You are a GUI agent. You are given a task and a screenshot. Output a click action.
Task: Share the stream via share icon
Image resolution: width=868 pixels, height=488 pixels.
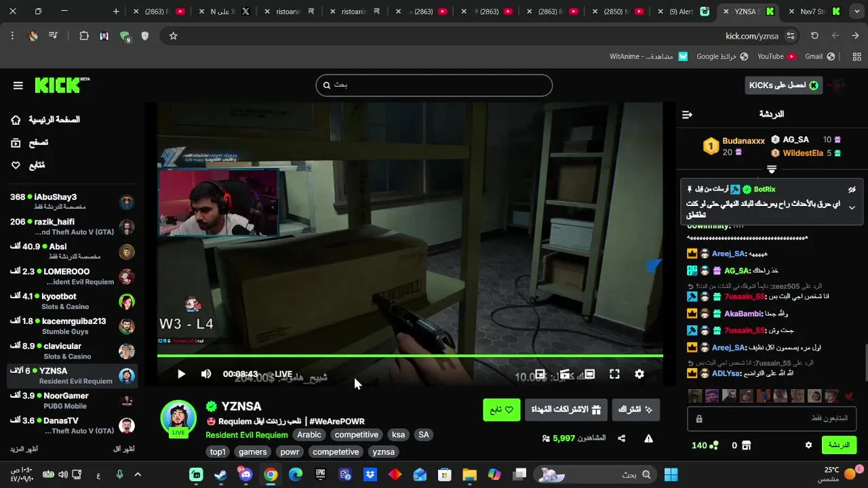(x=621, y=439)
